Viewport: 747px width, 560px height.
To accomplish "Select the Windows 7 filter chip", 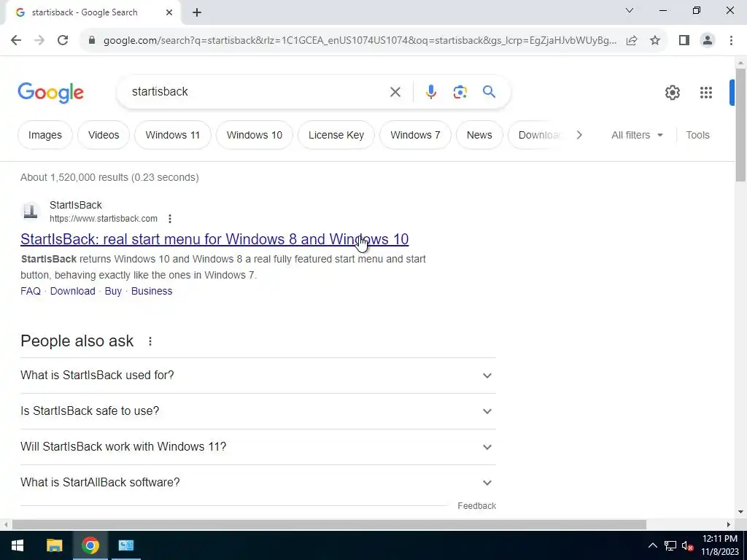I will click(x=415, y=135).
